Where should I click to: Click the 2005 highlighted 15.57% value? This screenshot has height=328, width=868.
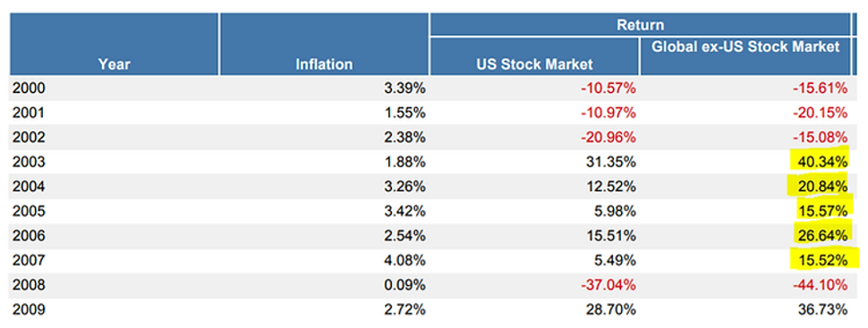coord(821,211)
